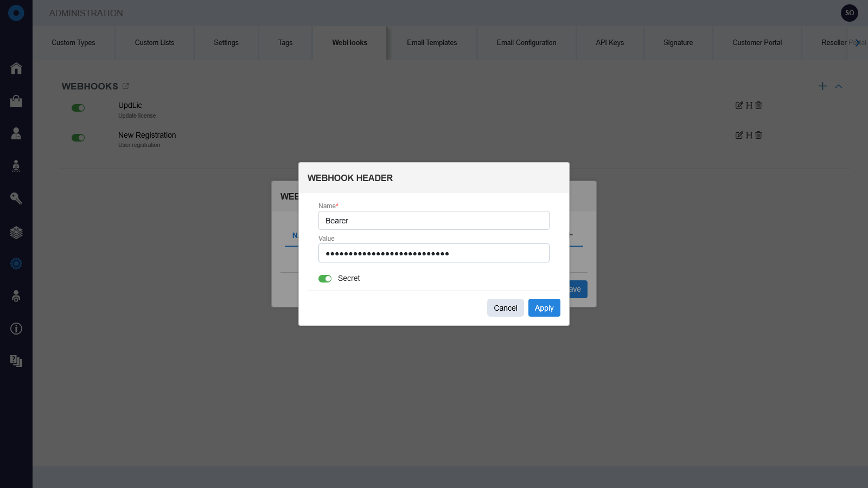Edit the UpdLic webhook
868x488 pixels.
pyautogui.click(x=739, y=105)
